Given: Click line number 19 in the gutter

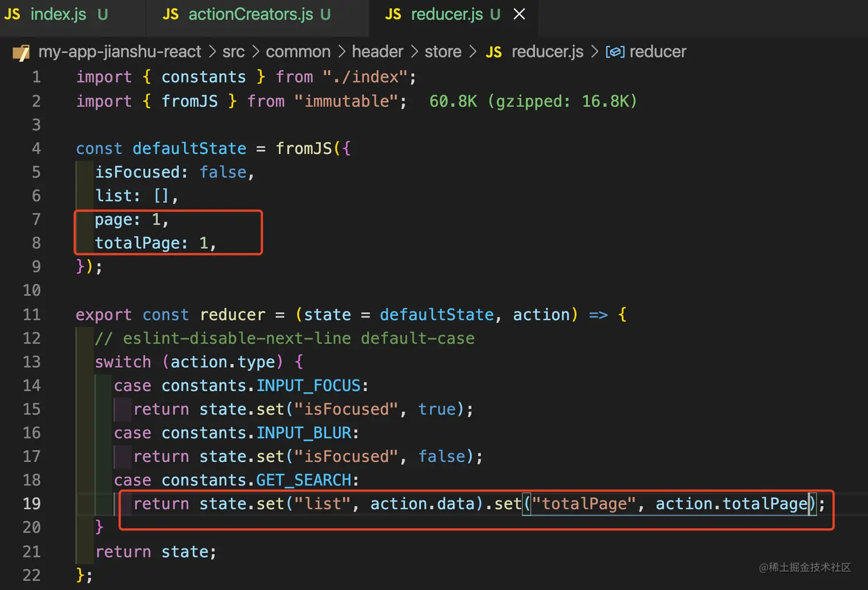Looking at the screenshot, I should tap(32, 504).
